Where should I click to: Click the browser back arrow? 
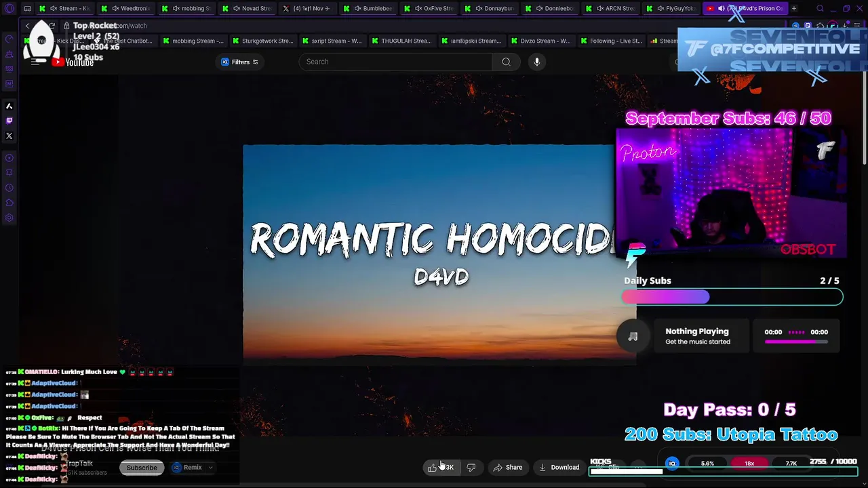27,26
